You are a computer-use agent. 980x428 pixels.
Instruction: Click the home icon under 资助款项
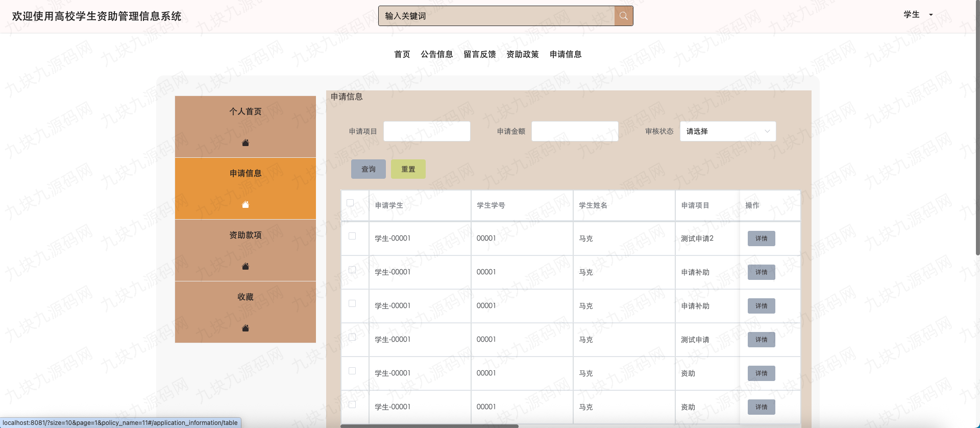[x=246, y=266]
